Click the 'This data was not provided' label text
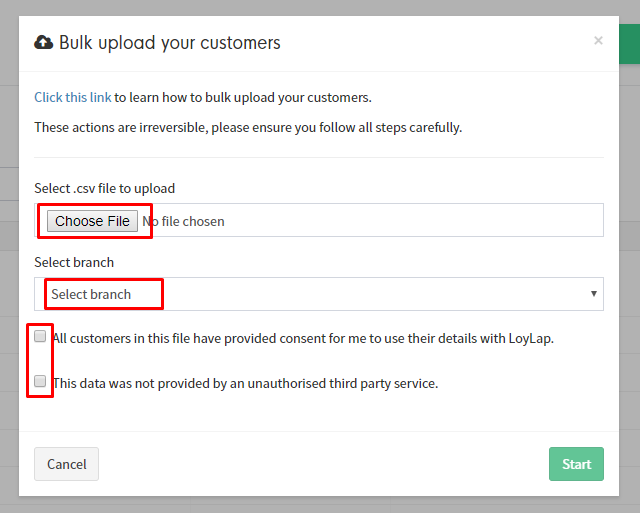Screen dimensions: 640x513 (245, 383)
